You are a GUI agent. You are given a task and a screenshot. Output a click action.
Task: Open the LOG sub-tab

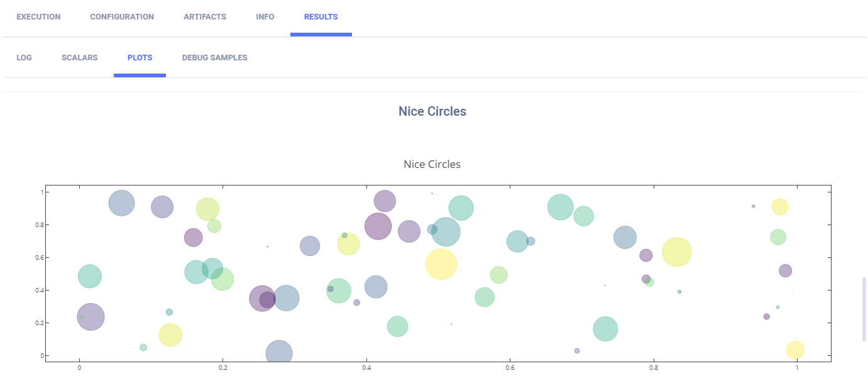(x=25, y=58)
